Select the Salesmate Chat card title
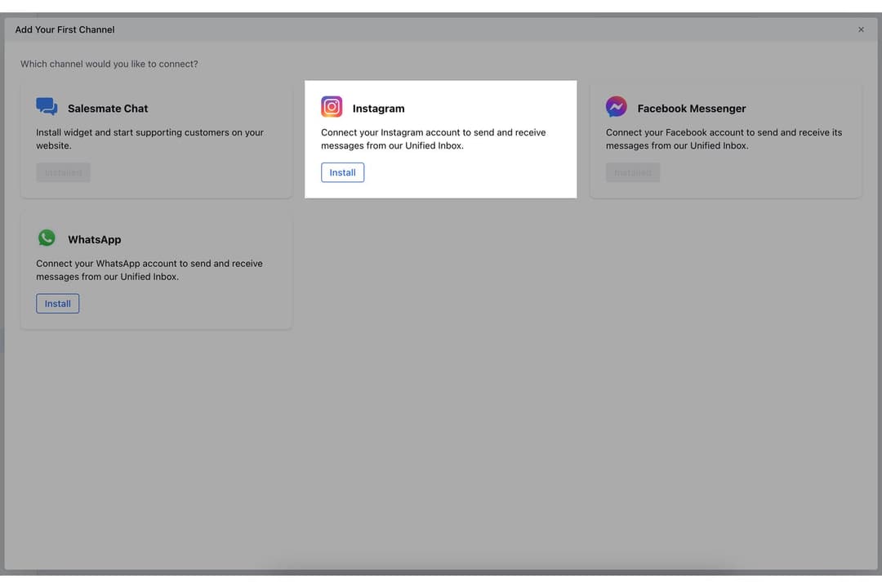 108,109
